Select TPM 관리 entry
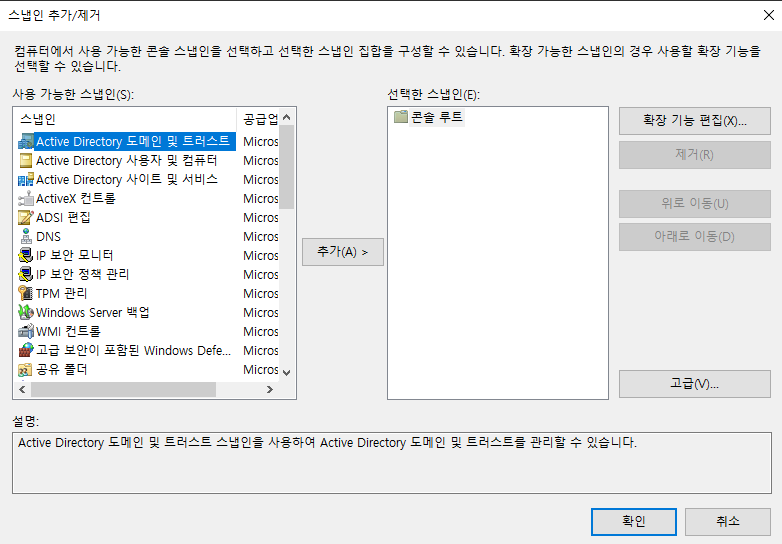This screenshot has width=782, height=544. (61, 293)
